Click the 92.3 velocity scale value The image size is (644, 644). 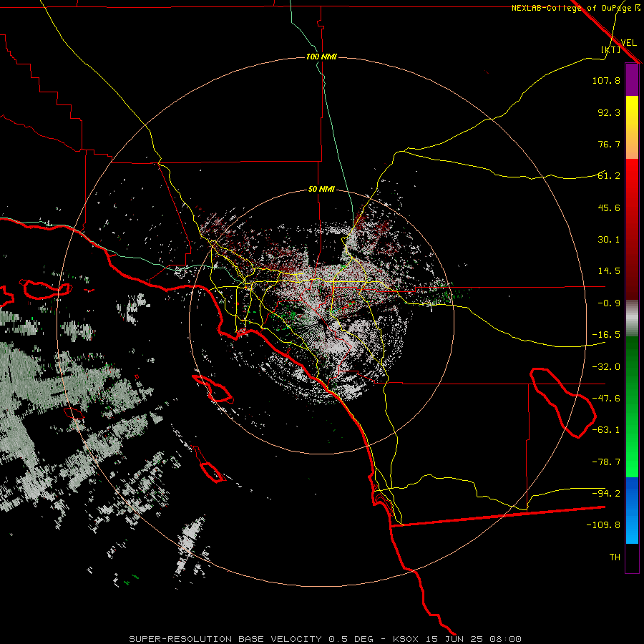(x=609, y=112)
